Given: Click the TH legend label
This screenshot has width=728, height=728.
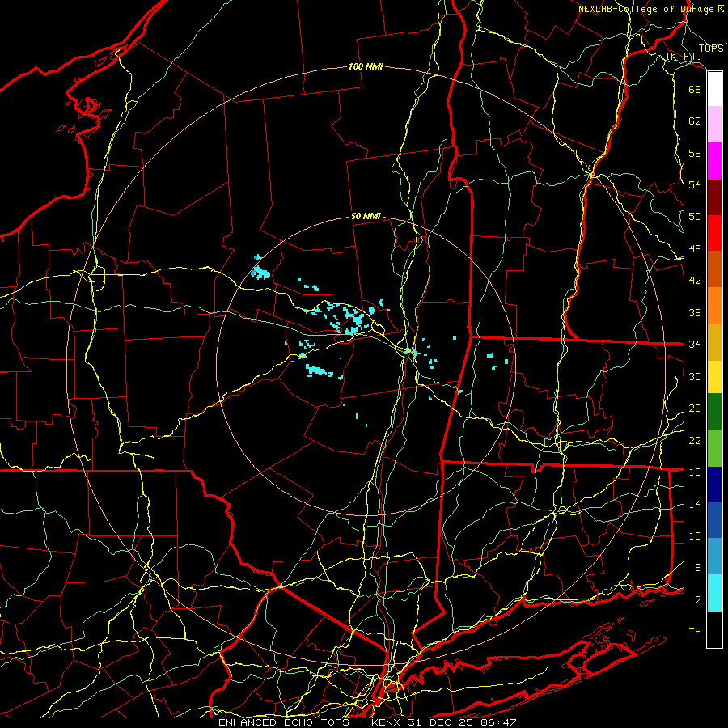Looking at the screenshot, I should (695, 632).
